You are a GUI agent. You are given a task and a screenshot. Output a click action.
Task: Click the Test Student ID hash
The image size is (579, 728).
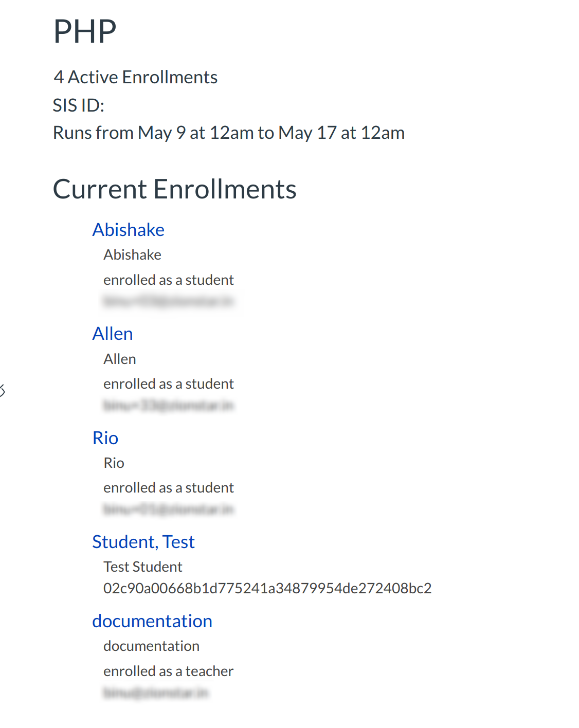click(x=267, y=588)
